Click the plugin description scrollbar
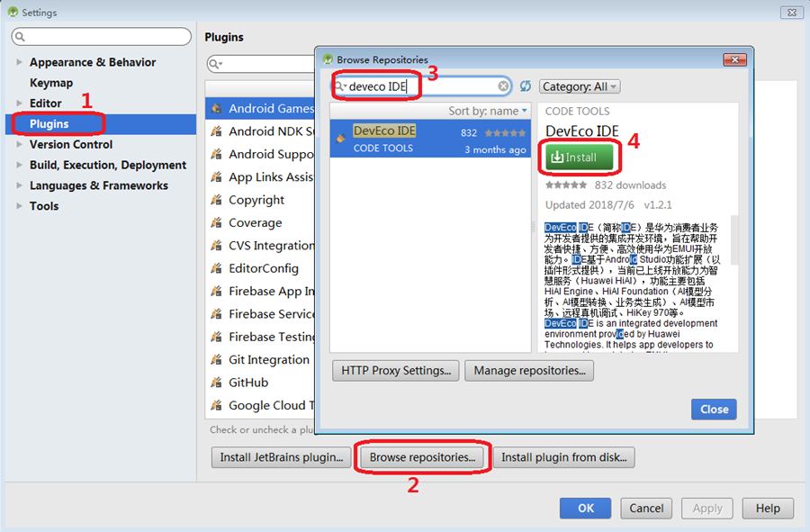 tap(734, 240)
